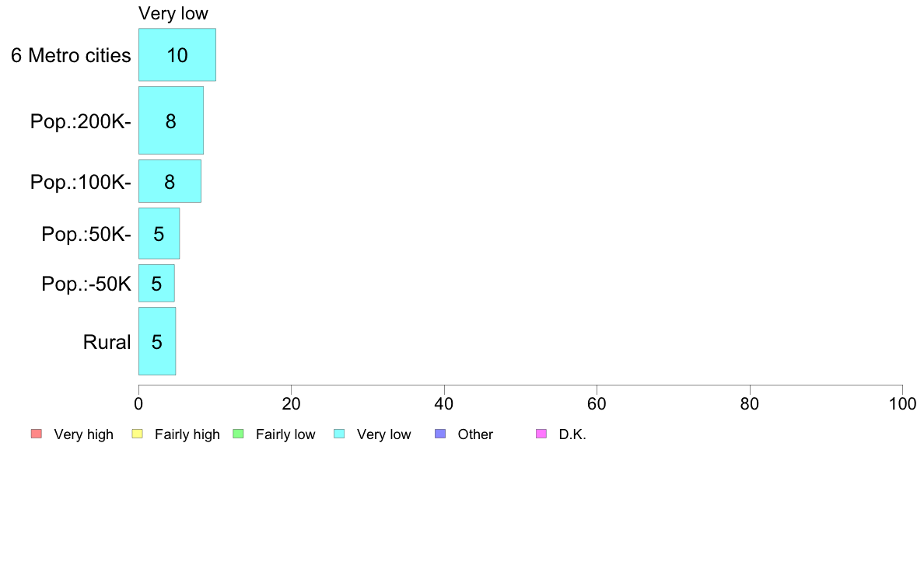Click the 40 tick label on x-axis
The height and width of the screenshot is (572, 924).
coord(444,403)
